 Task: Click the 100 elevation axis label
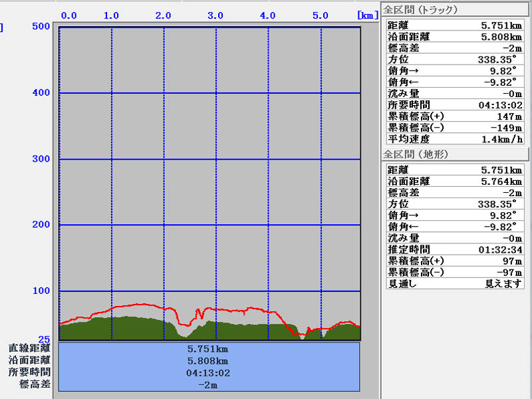click(x=41, y=291)
